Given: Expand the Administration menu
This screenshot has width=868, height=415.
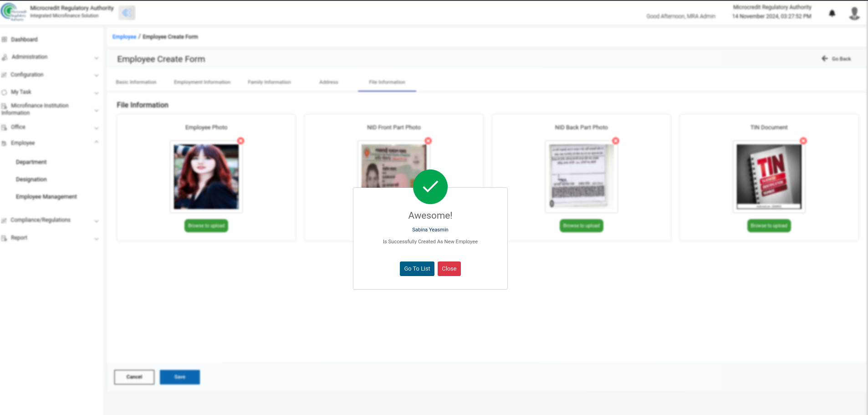Looking at the screenshot, I should [50, 57].
